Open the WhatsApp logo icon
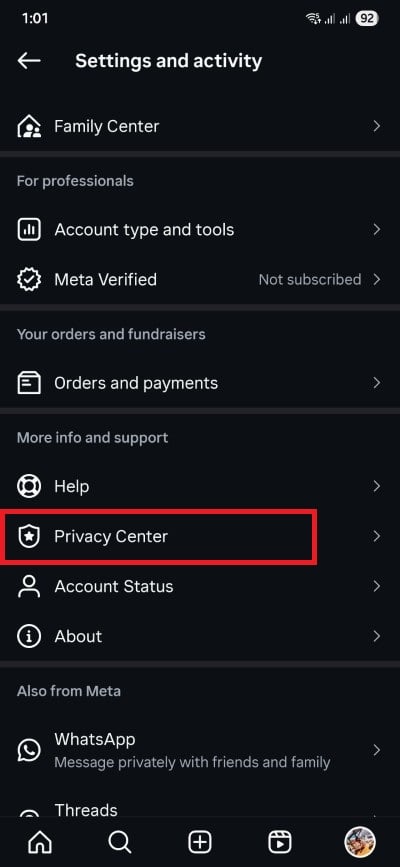 29,750
